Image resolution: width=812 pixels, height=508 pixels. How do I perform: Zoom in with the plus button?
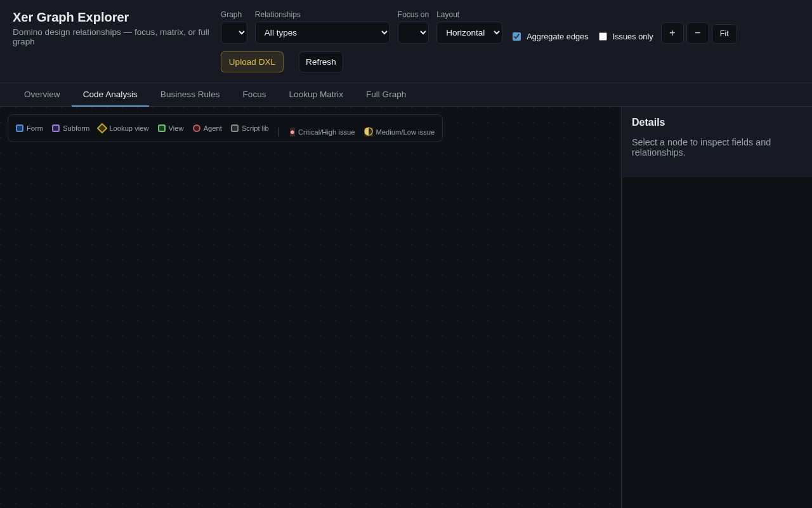point(672,33)
